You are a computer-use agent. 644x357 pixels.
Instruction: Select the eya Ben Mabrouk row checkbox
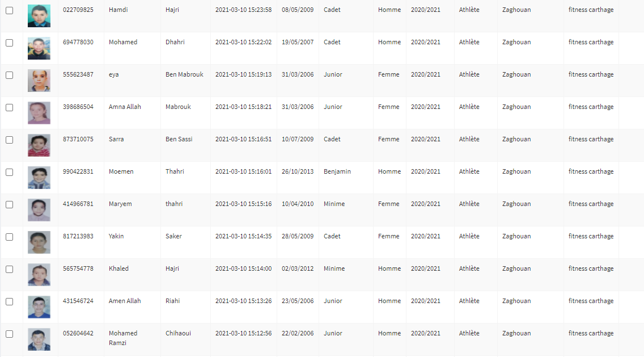pos(9,75)
